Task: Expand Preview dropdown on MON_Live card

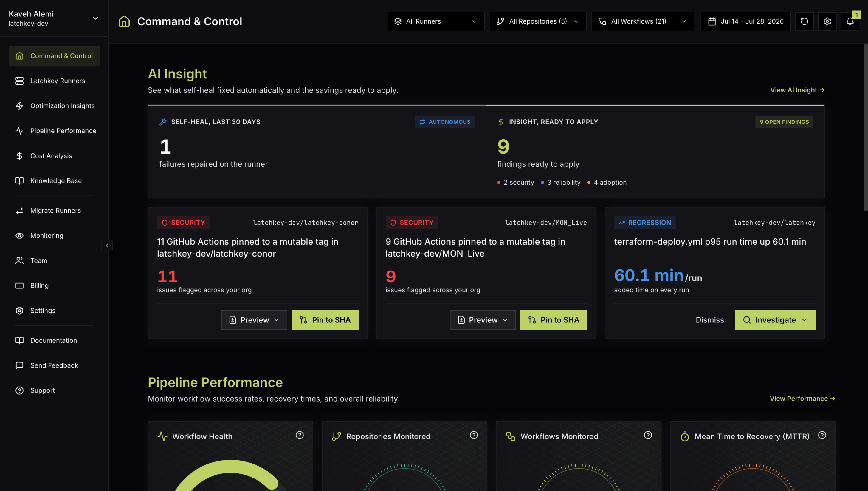Action: pos(483,320)
